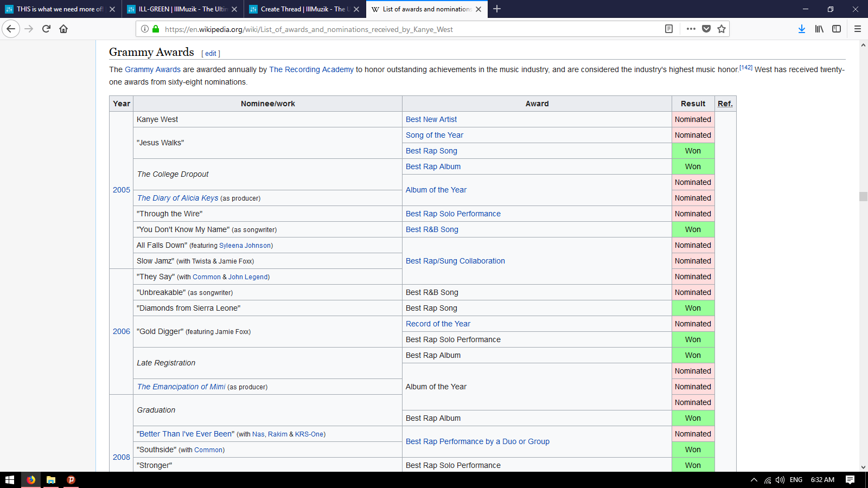Open the Syleena Johnson link
Viewport: 868px width, 488px height.
[x=245, y=246]
